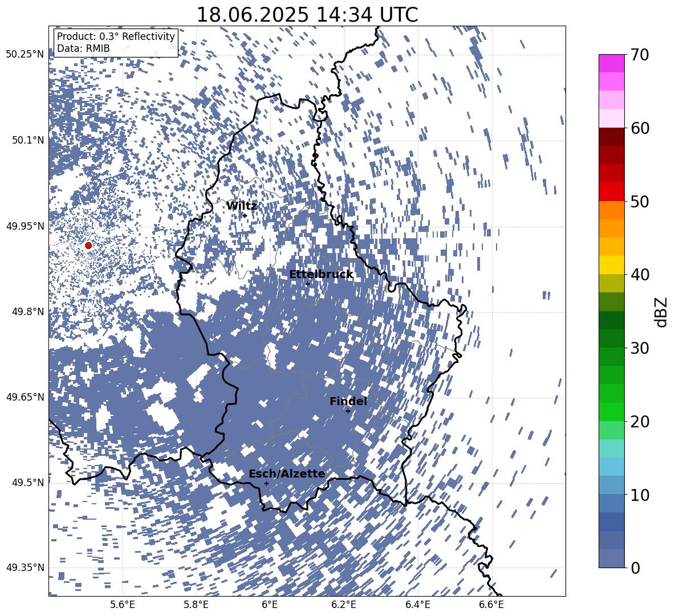
Task: Click 'Product: 0.3° Reflectivity' text
Action: (x=116, y=36)
